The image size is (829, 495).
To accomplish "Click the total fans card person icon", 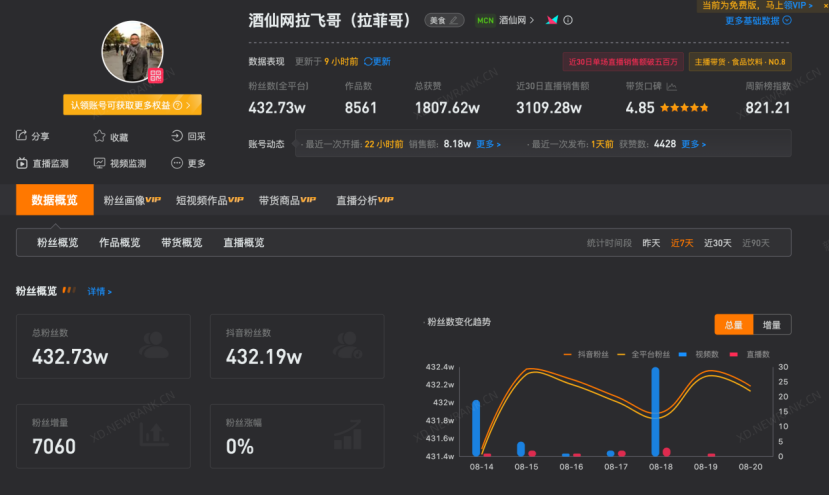I will click(154, 345).
